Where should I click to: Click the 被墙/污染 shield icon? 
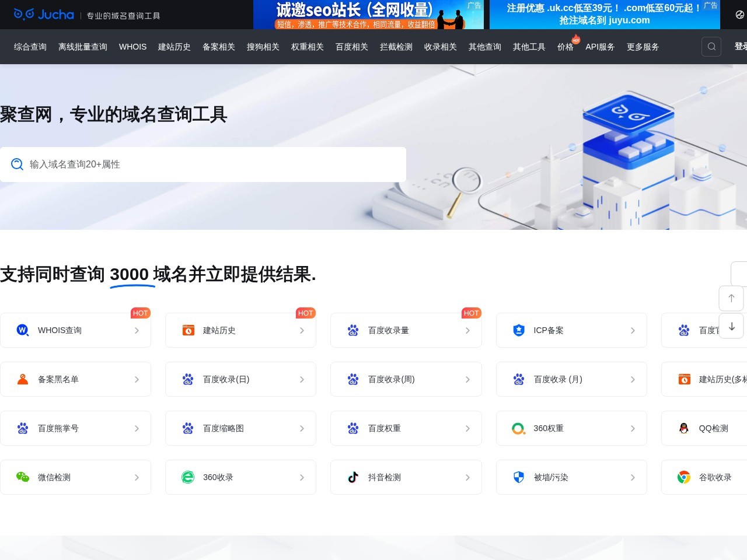[x=518, y=477]
